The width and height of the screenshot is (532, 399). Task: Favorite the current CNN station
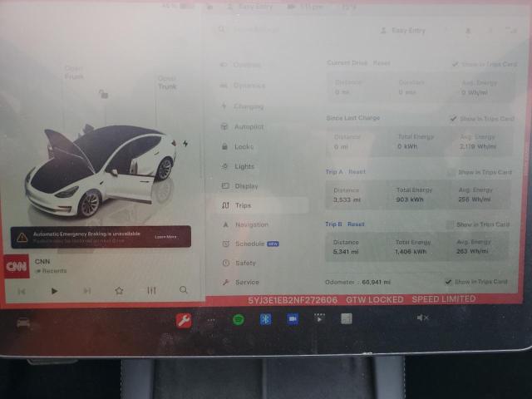(119, 290)
